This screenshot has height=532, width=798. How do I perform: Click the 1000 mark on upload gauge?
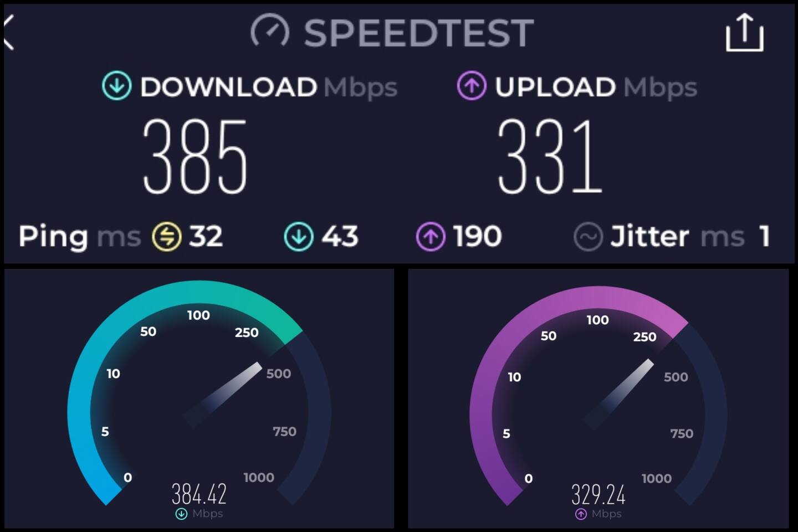[656, 478]
